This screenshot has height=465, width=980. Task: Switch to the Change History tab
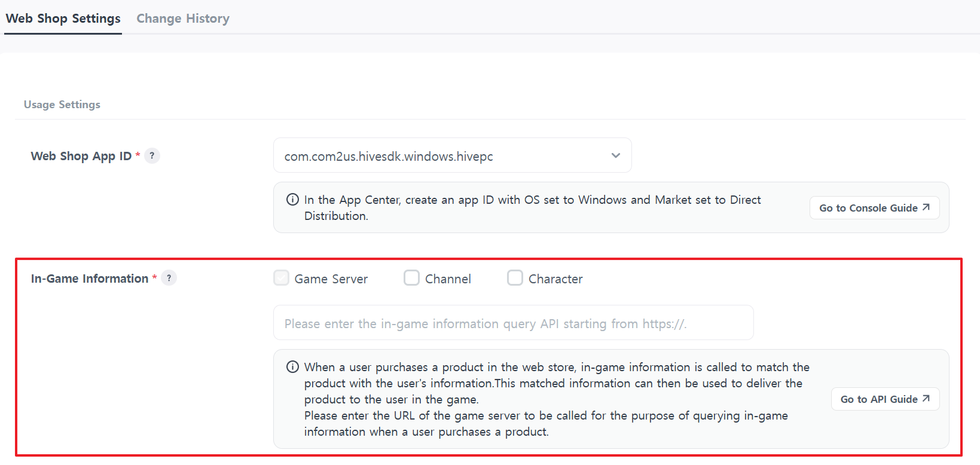182,19
